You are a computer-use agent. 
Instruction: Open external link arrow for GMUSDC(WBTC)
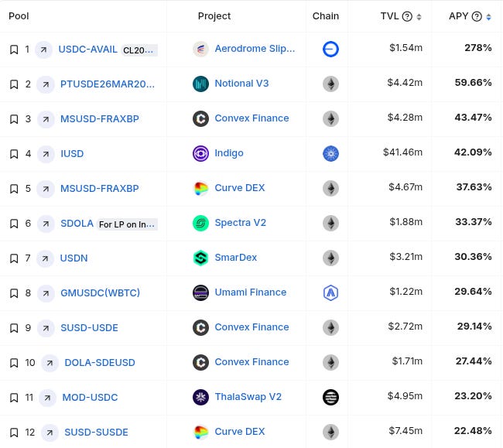pyautogui.click(x=46, y=293)
